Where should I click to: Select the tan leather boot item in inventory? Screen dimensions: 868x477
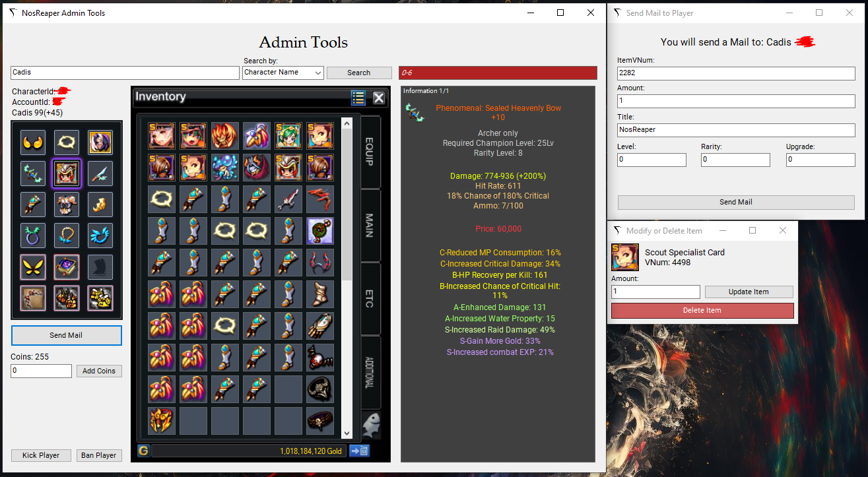tap(320, 294)
